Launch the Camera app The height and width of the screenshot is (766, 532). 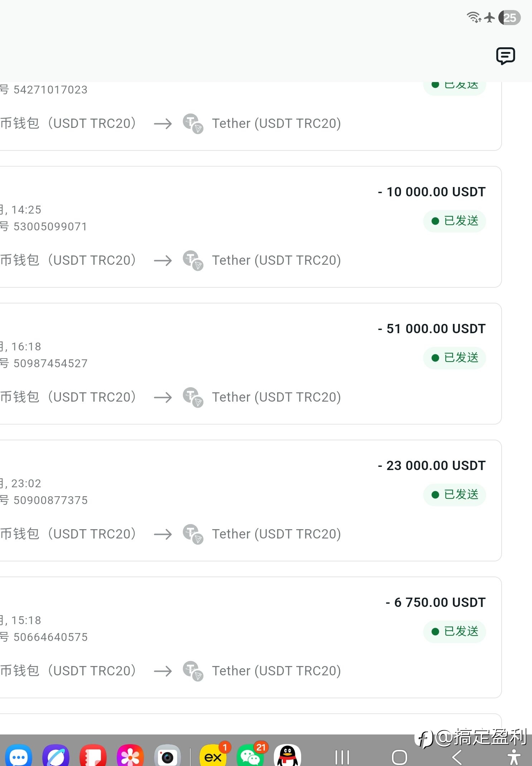point(168,756)
